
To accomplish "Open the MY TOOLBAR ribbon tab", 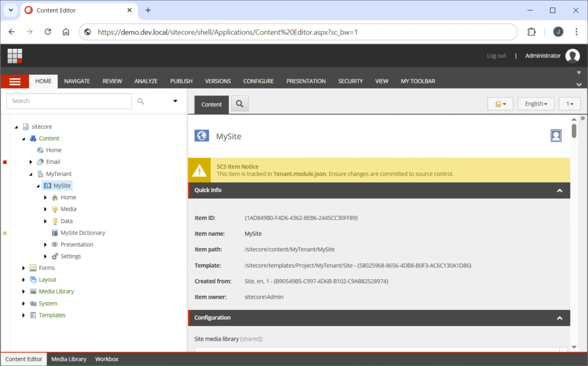I will coord(418,81).
